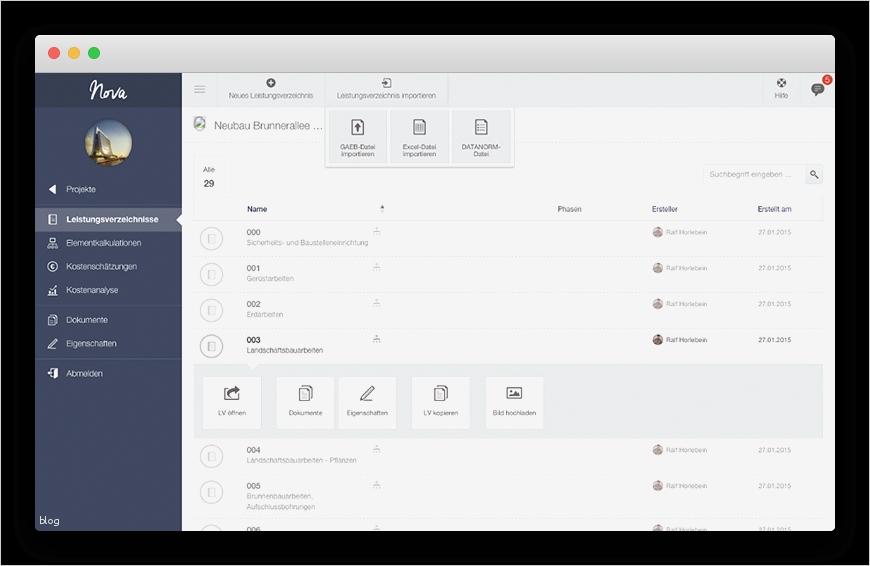Click Ralf Horlebein name in row 001
The width and height of the screenshot is (870, 566).
point(686,268)
